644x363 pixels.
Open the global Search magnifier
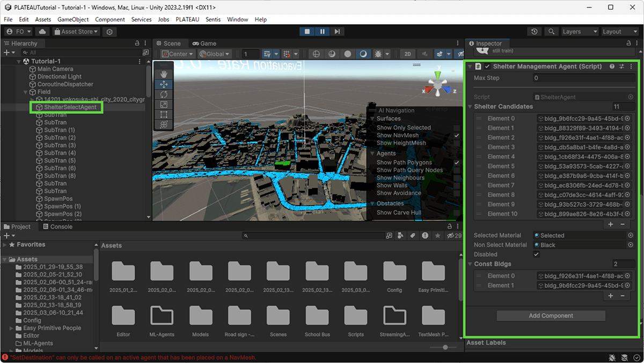pyautogui.click(x=551, y=32)
